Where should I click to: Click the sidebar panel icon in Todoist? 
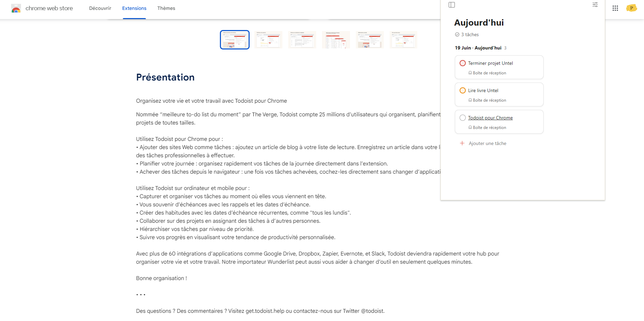pos(452,5)
